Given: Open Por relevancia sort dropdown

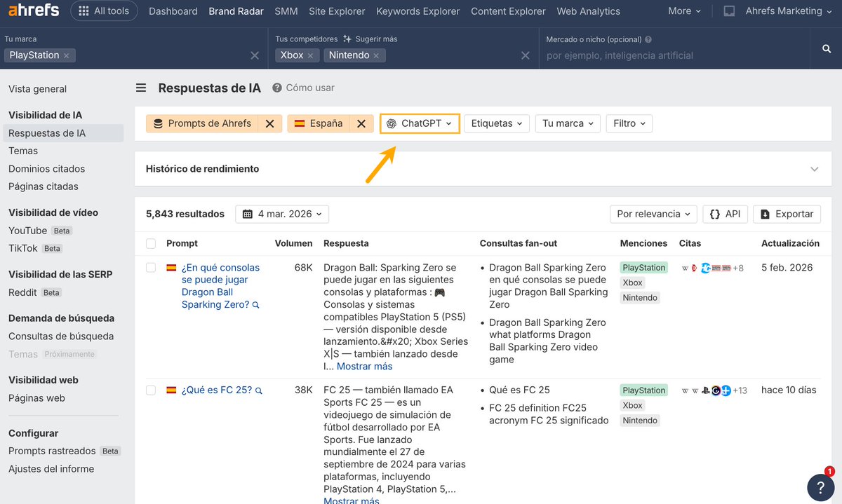Looking at the screenshot, I should [x=653, y=214].
